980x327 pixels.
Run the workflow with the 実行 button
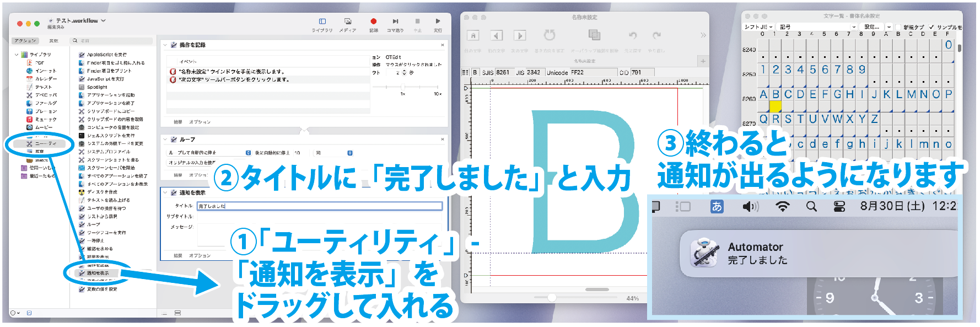[438, 22]
